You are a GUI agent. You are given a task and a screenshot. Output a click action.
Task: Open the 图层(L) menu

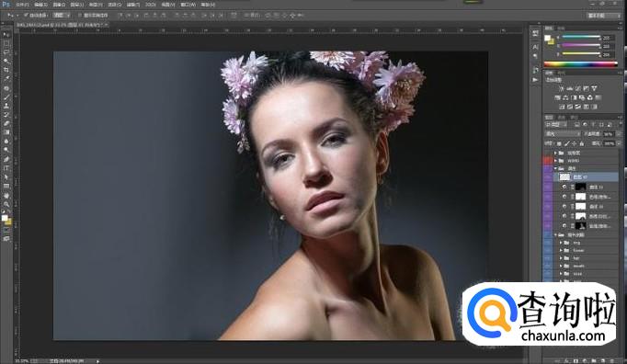pos(77,5)
